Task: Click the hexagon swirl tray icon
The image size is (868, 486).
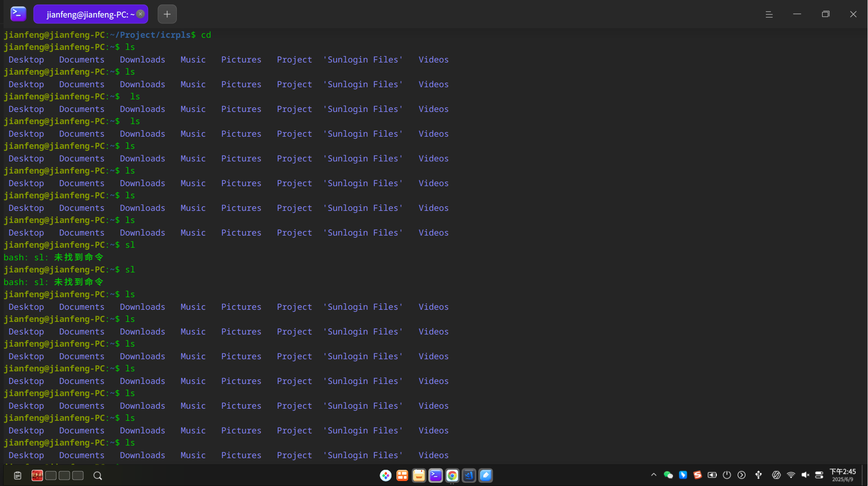Action: click(776, 475)
